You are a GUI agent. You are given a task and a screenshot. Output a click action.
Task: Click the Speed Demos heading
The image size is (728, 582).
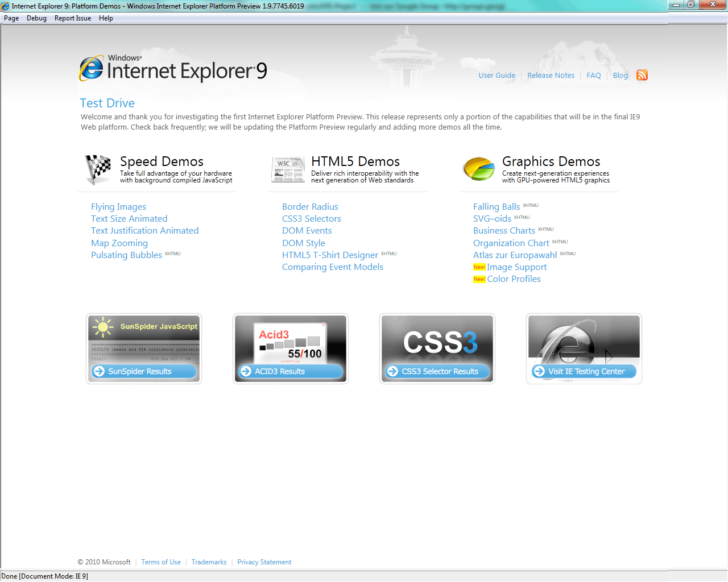[x=162, y=161]
